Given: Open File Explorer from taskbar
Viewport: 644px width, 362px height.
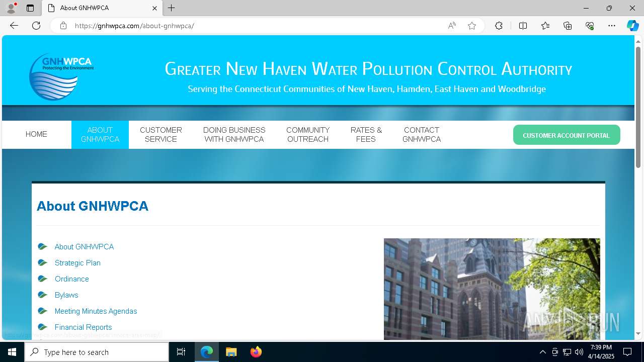Looking at the screenshot, I should pos(231,352).
